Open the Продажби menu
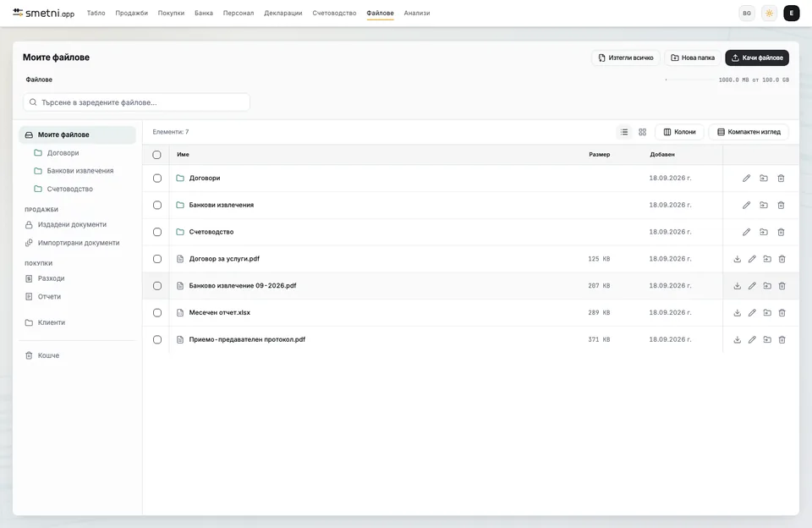812x528 pixels. pyautogui.click(x=132, y=13)
